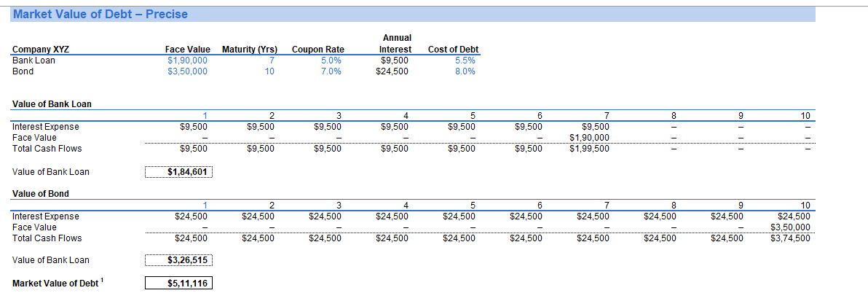Click the 'Cost of Debt' column header
The height and width of the screenshot is (293, 868).
click(453, 50)
